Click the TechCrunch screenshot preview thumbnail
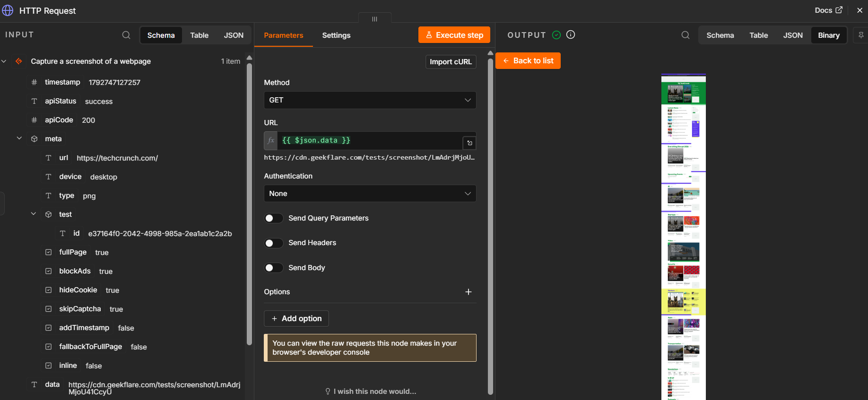868x400 pixels. tap(683, 237)
